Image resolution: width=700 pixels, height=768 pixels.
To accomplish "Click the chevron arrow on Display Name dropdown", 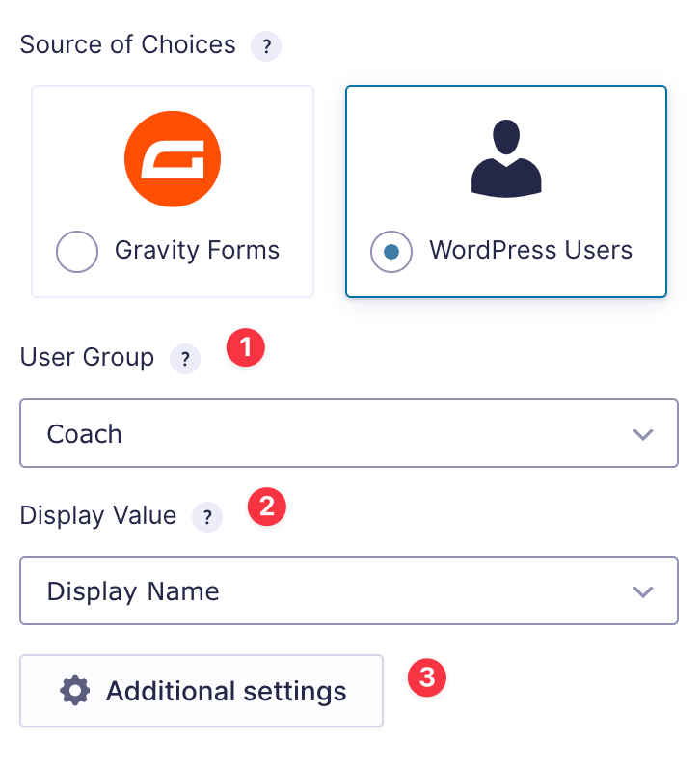I will (x=643, y=591).
